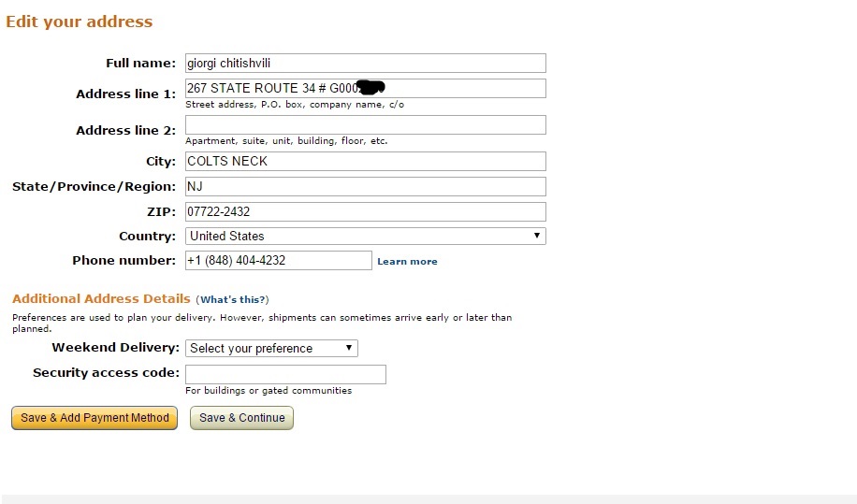Image resolution: width=857 pixels, height=504 pixels.
Task: Click the Apartment, suite, unit hint text
Action: point(286,141)
